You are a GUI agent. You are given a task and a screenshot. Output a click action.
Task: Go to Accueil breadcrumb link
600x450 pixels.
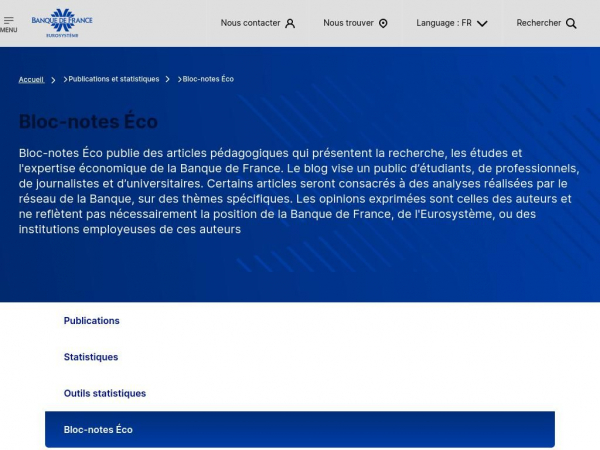[31, 80]
